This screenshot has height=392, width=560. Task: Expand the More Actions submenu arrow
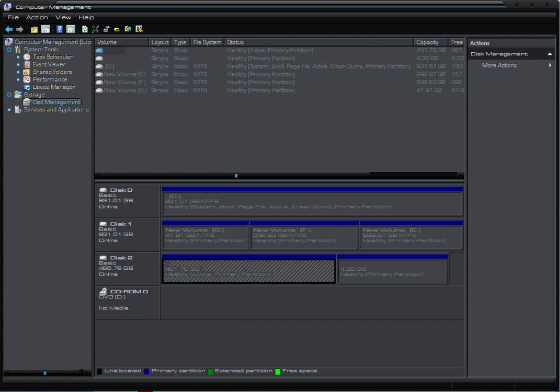point(550,65)
